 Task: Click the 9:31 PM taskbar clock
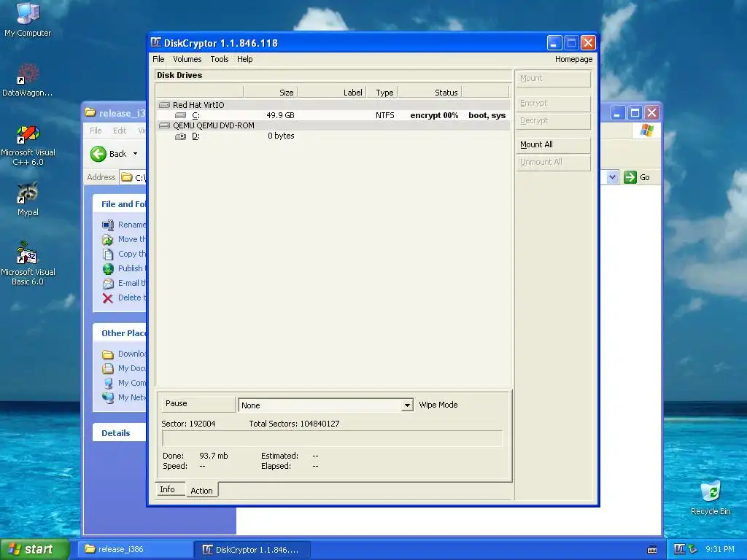point(720,549)
